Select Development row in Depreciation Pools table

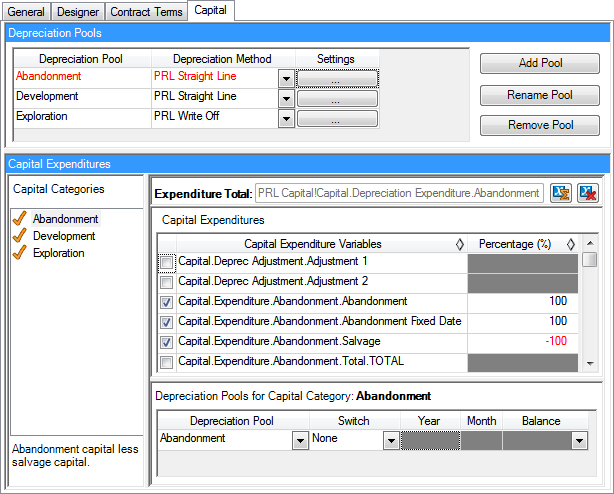click(x=83, y=98)
